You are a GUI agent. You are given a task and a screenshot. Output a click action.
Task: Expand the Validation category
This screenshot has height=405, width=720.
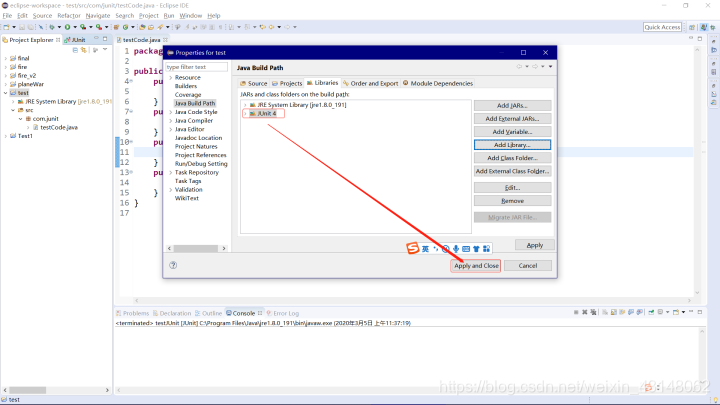[171, 190]
